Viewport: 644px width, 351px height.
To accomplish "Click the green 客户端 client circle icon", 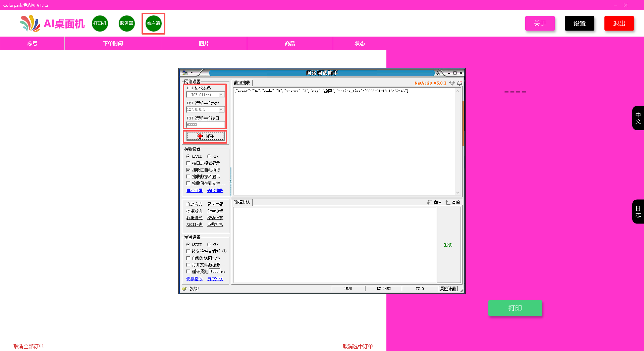I will (153, 23).
